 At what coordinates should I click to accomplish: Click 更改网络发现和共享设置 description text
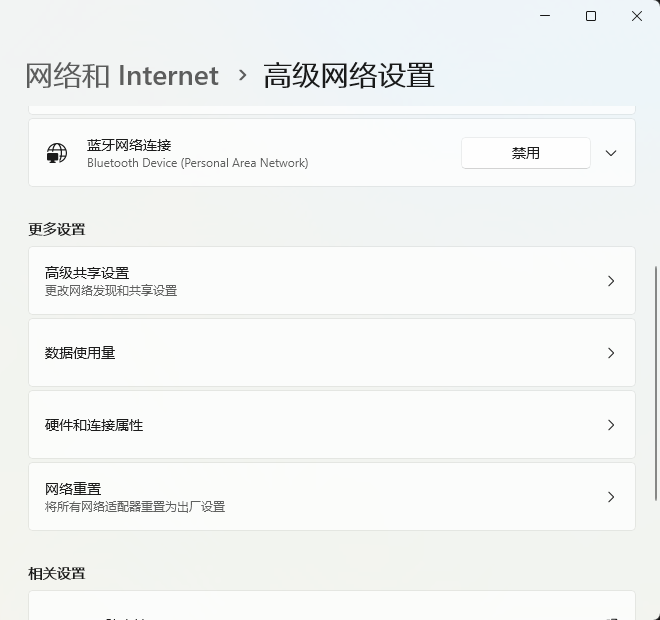[111, 290]
